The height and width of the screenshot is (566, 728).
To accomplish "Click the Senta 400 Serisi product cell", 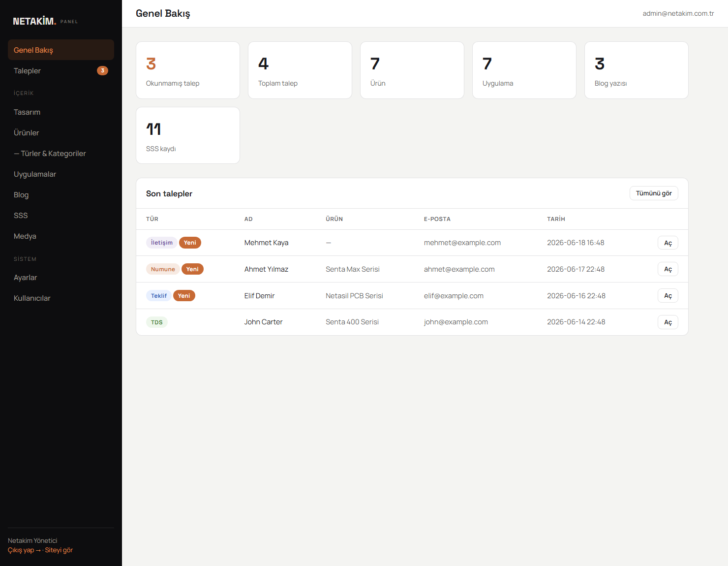I will [x=352, y=322].
